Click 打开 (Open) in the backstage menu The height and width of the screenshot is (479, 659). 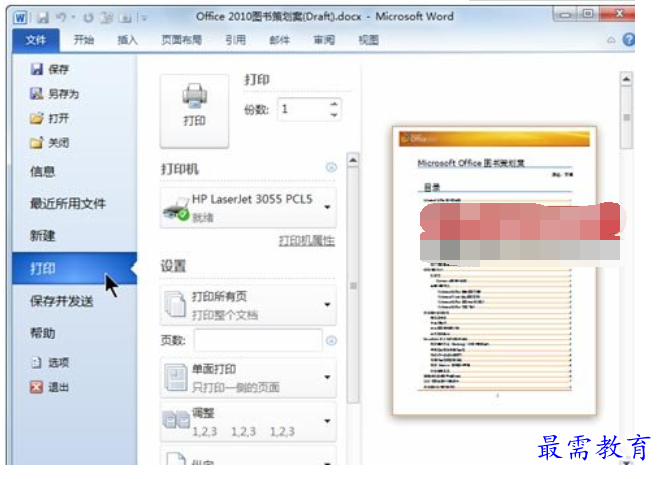coord(50,118)
